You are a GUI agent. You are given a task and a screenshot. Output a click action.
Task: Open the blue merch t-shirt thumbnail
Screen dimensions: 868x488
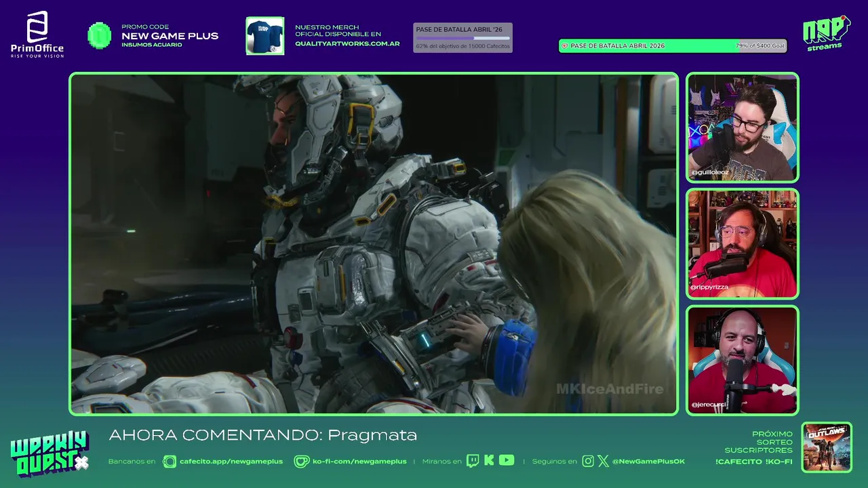pos(264,36)
